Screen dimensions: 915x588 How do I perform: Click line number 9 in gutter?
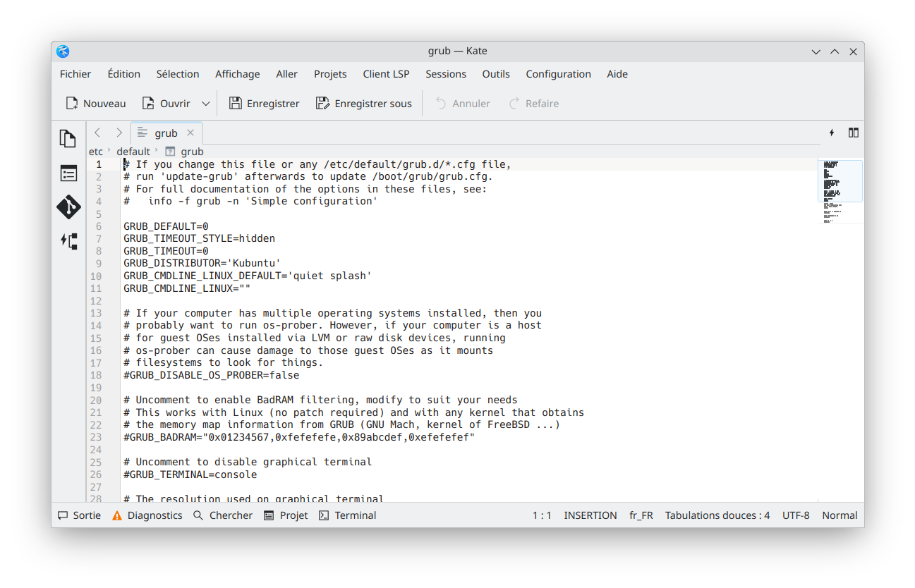99,263
